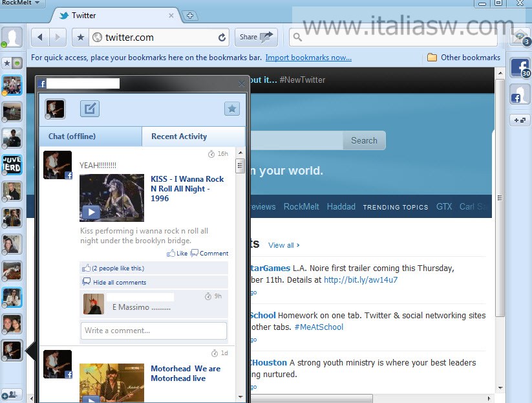The height and width of the screenshot is (403, 532).
Task: Mark friend as favorite with the popup star
Action: [232, 109]
